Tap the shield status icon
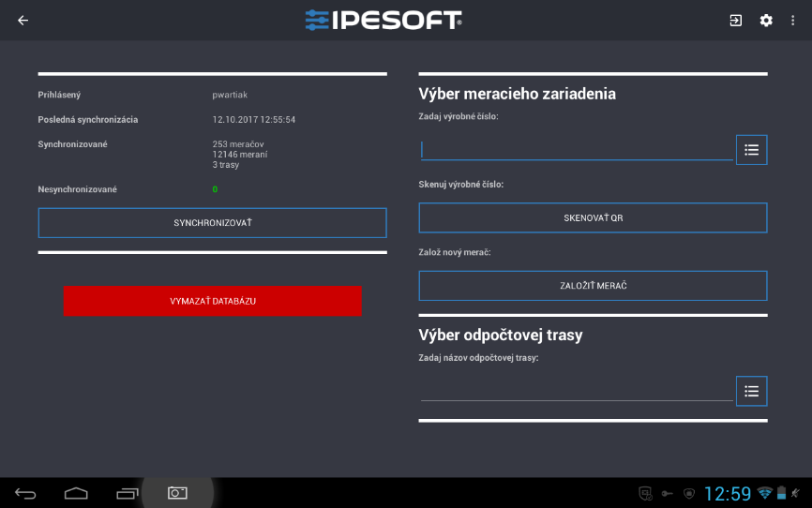 click(689, 494)
